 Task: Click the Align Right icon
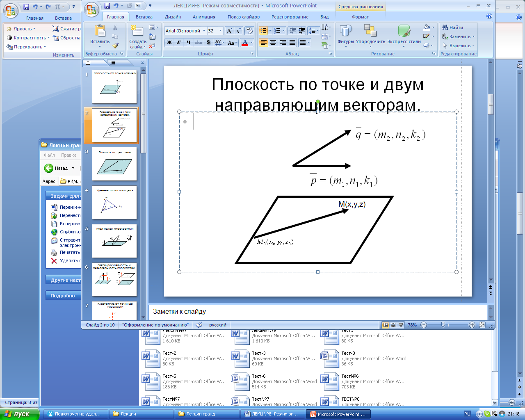(283, 43)
